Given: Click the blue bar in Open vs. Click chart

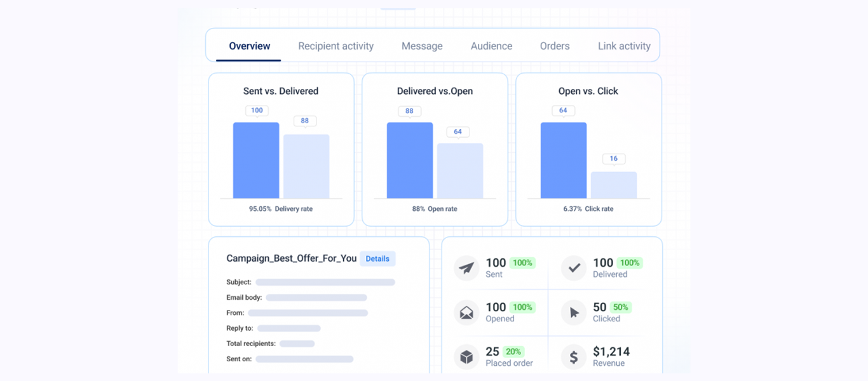Looking at the screenshot, I should (563, 159).
